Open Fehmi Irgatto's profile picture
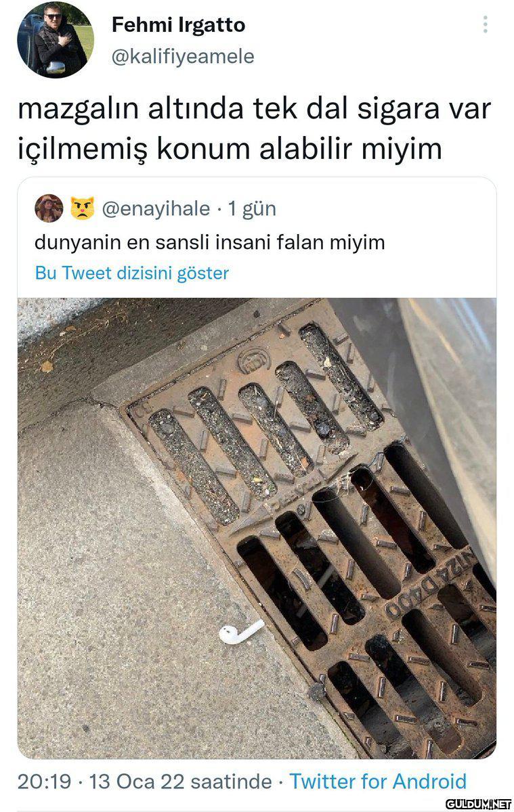The height and width of the screenshot is (812, 514). (56, 40)
